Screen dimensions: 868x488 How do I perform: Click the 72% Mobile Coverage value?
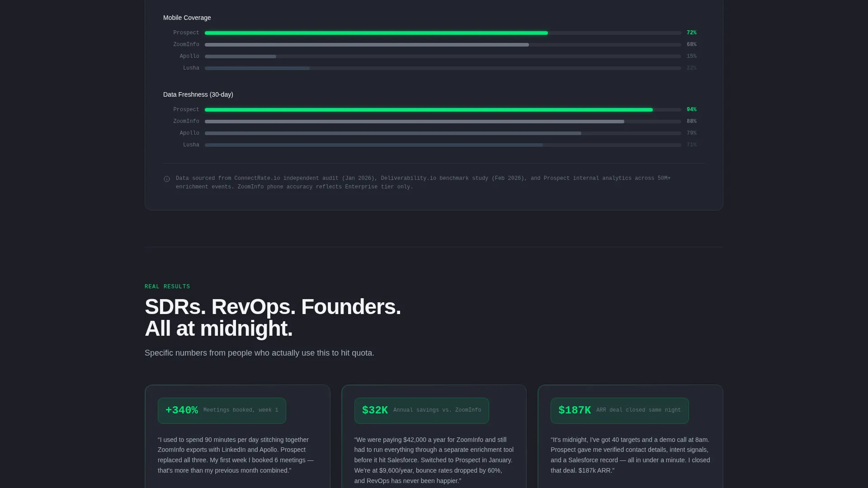point(691,33)
